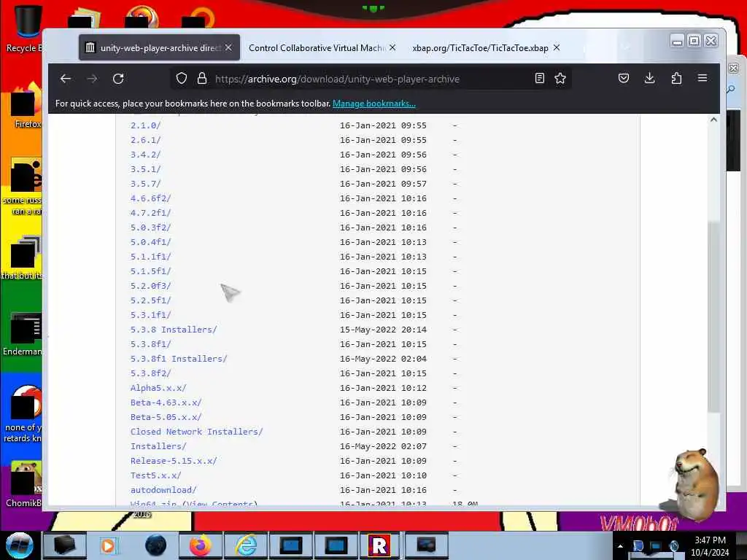
Task: Open Closed Network Installers/ folder
Action: (196, 432)
